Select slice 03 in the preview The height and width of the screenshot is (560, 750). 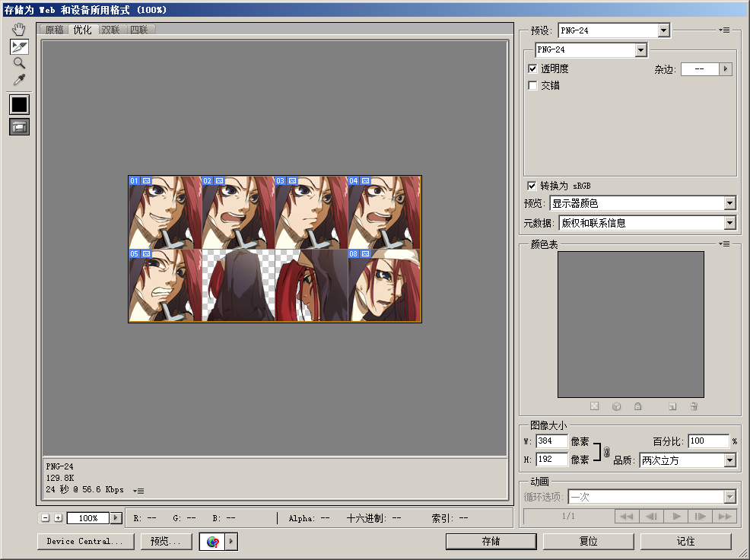point(311,212)
